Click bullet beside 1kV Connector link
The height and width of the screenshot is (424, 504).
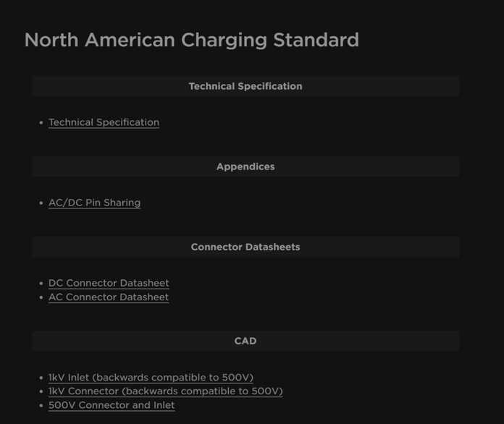pyautogui.click(x=41, y=391)
